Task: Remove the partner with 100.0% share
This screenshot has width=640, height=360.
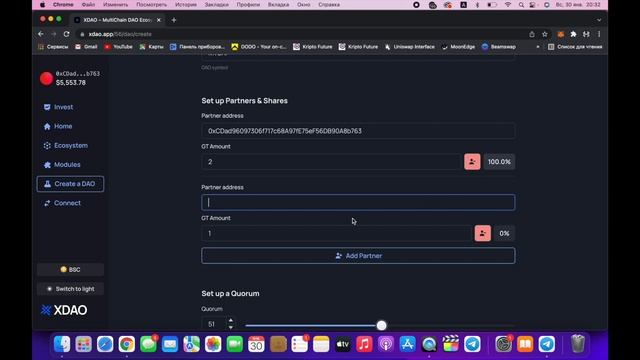Action: 472,162
